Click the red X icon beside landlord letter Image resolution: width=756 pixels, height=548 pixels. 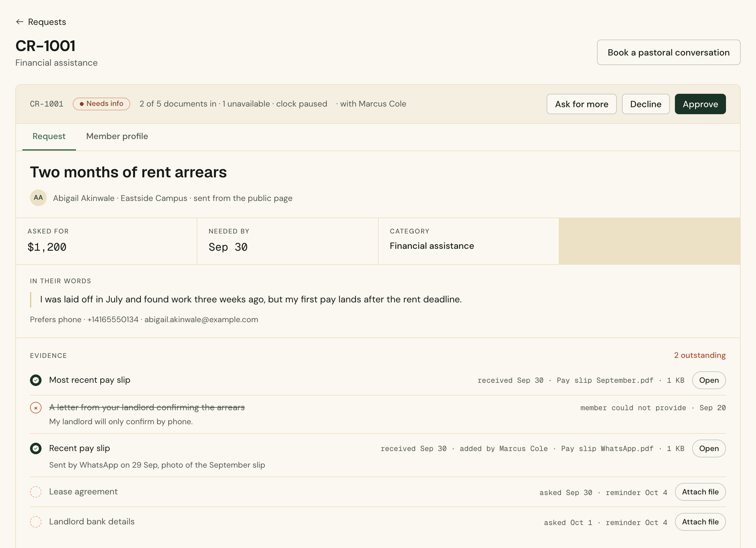coord(36,408)
